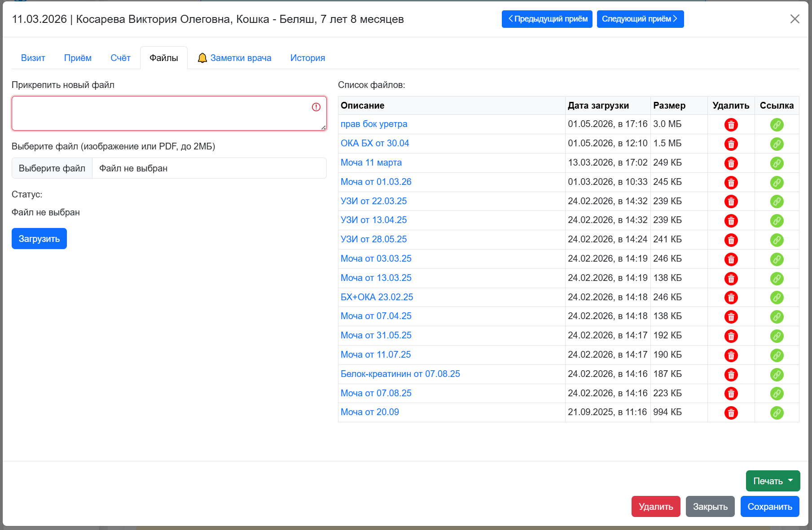
Task: Click trash icon for 'Моча 11 марта'
Action: click(x=731, y=163)
